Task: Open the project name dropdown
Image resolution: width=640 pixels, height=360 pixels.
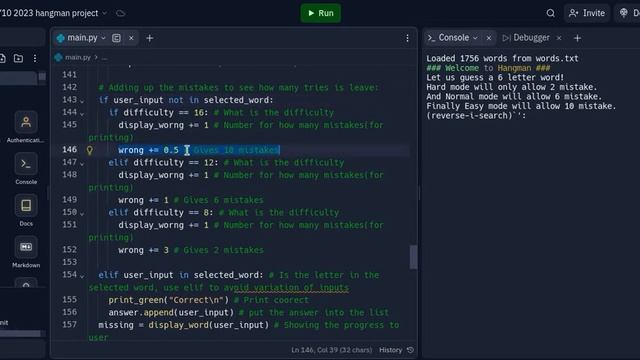Action: point(104,13)
